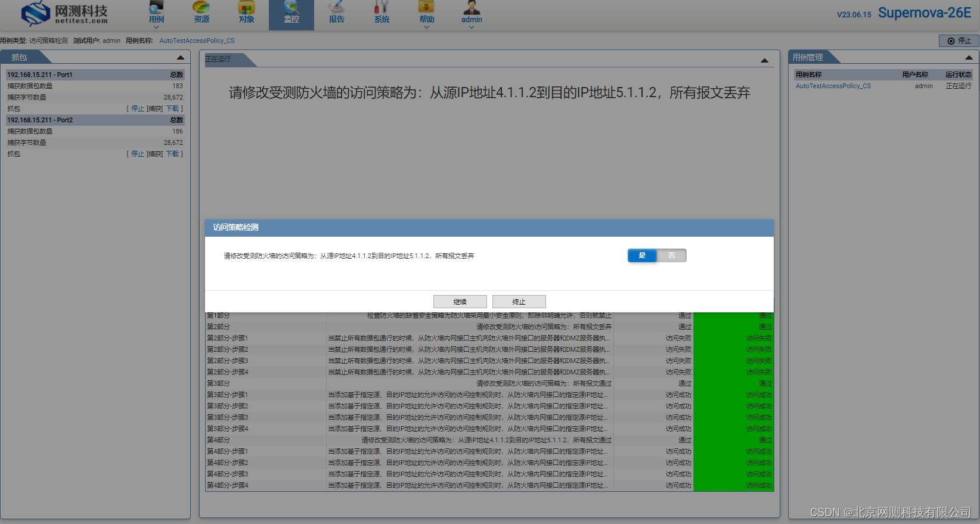Open AutoTestAccessPolicy_CS in 用例管理 list
980x524 pixels.
click(833, 86)
